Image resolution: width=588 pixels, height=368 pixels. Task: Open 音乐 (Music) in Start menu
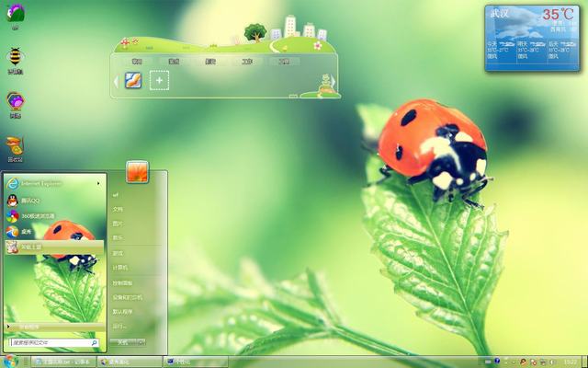point(118,237)
